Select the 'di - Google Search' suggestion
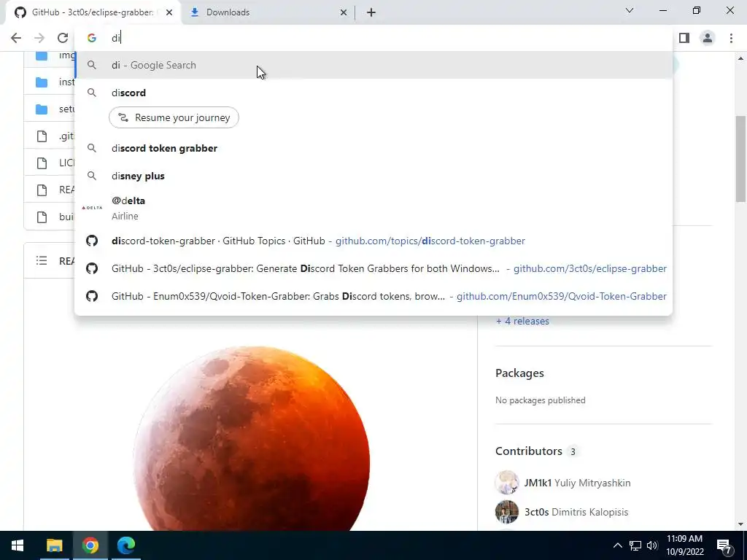This screenshot has width=747, height=560. pyautogui.click(x=373, y=65)
